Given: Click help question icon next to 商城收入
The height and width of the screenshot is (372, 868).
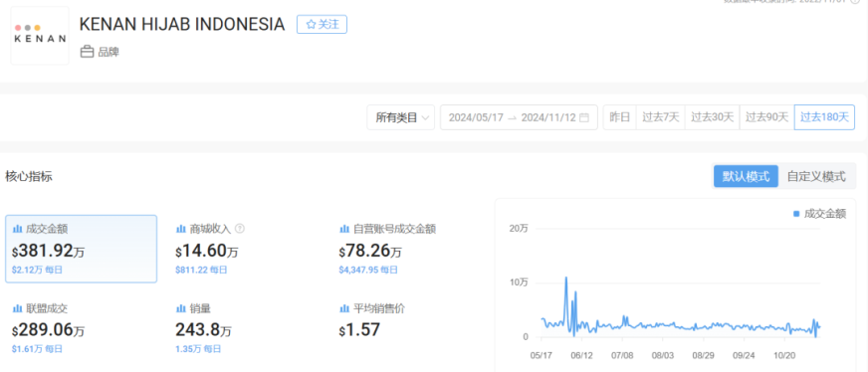Looking at the screenshot, I should coord(240,229).
